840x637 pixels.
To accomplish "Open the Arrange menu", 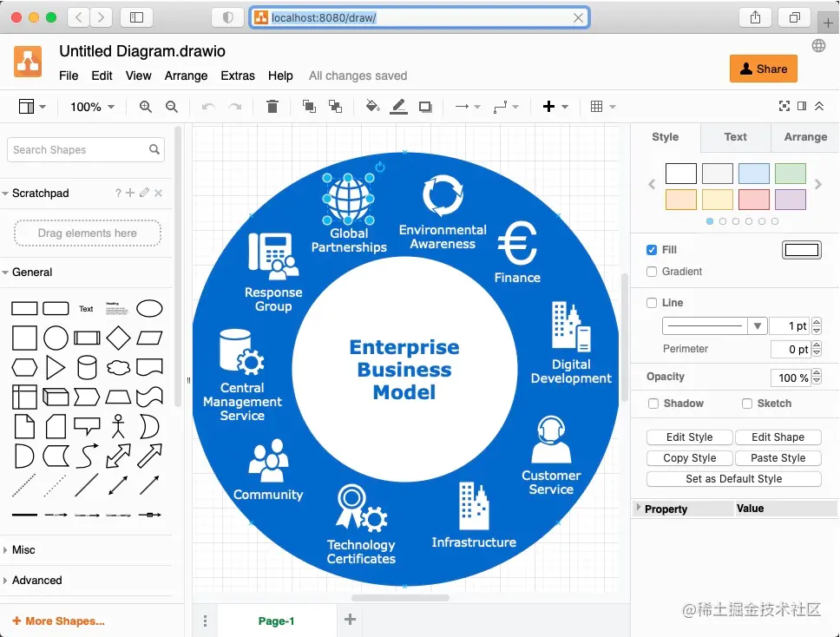I will click(x=186, y=76).
